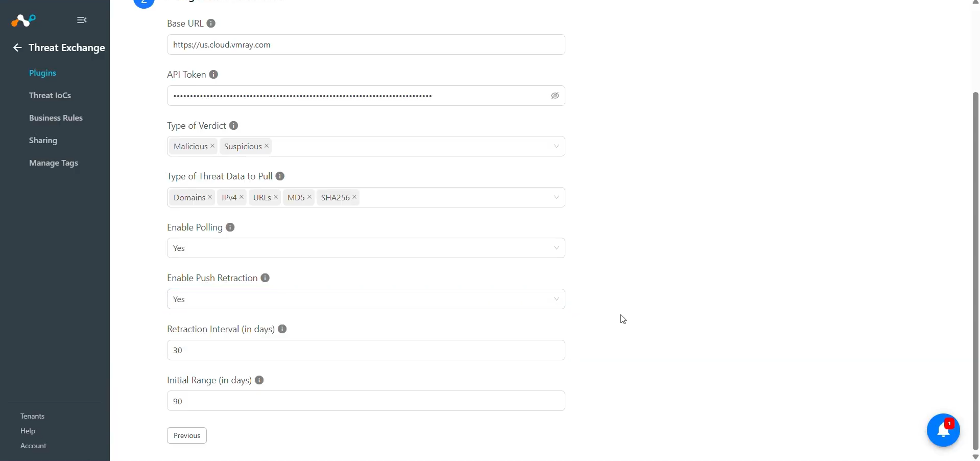Expand the Enable Polling dropdown
The height and width of the screenshot is (461, 980).
click(366, 248)
